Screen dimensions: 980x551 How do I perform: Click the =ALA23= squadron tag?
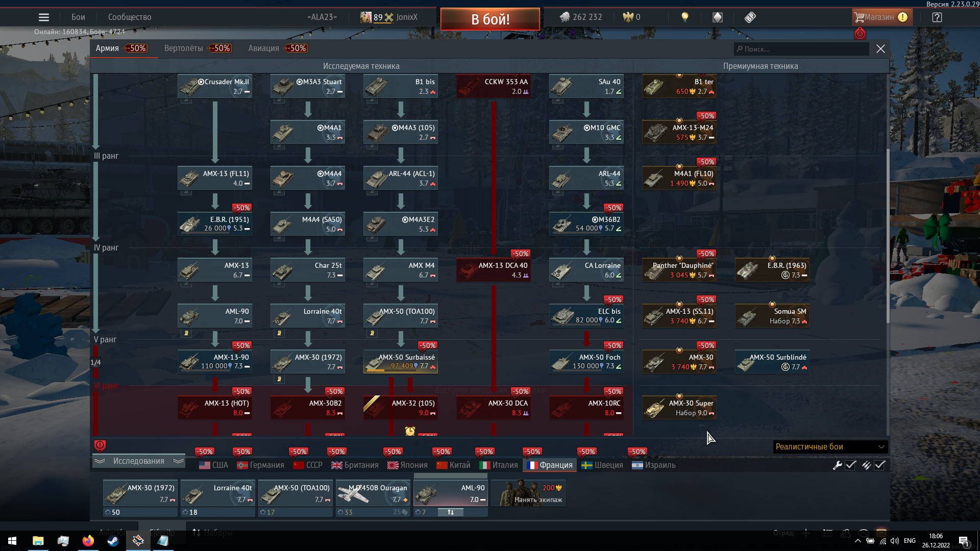pyautogui.click(x=322, y=17)
